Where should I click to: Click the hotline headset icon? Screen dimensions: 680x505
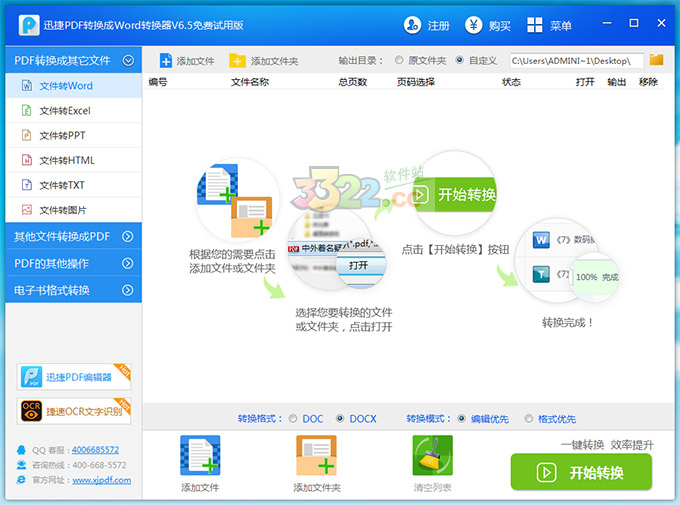click(21, 465)
